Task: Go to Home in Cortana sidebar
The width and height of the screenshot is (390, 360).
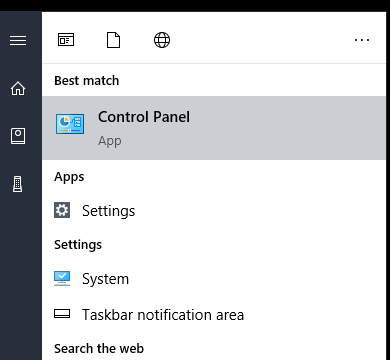Action: click(x=18, y=89)
